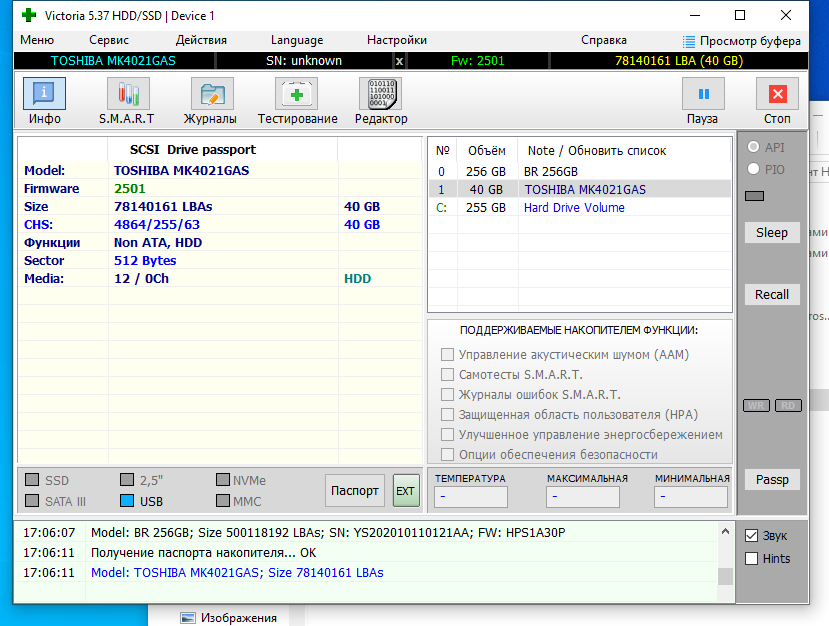This screenshot has height=626, width=829.
Task: Toggle Улучшенное управление энергосбережением checkbox
Action: pyautogui.click(x=447, y=434)
